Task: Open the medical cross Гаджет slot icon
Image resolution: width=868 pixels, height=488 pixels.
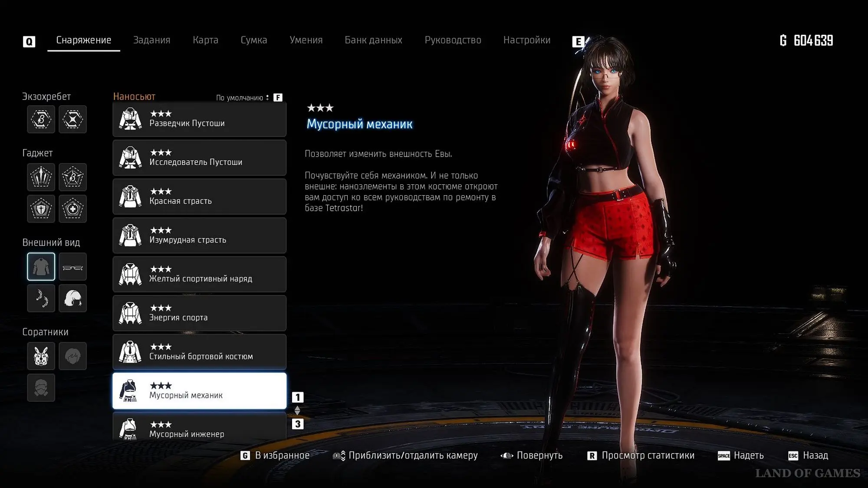Action: pos(72,209)
